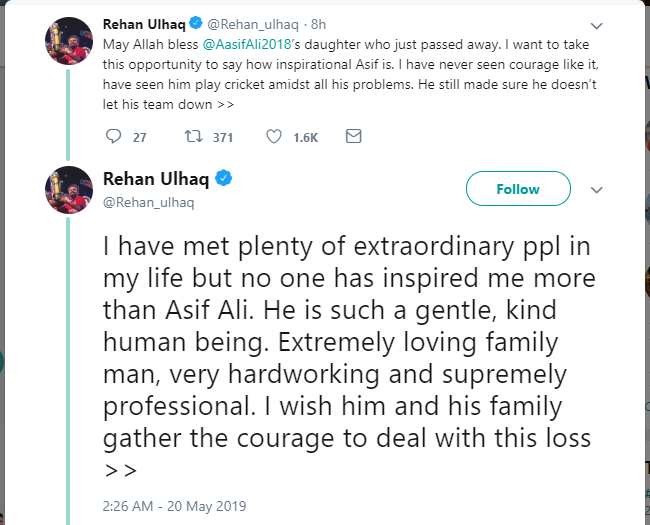Viewport: 650px width, 525px height.
Task: Open the Rehan Ulhaq name on the 8h tweet
Action: tap(141, 23)
